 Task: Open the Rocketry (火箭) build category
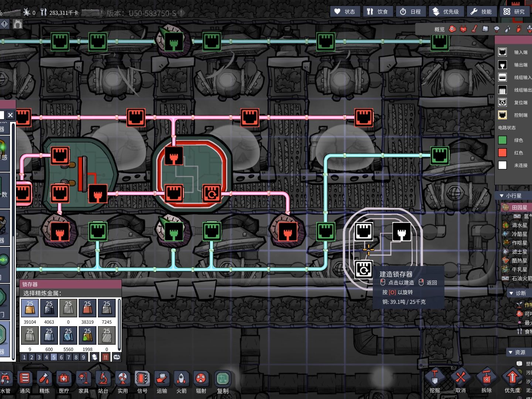(181, 382)
